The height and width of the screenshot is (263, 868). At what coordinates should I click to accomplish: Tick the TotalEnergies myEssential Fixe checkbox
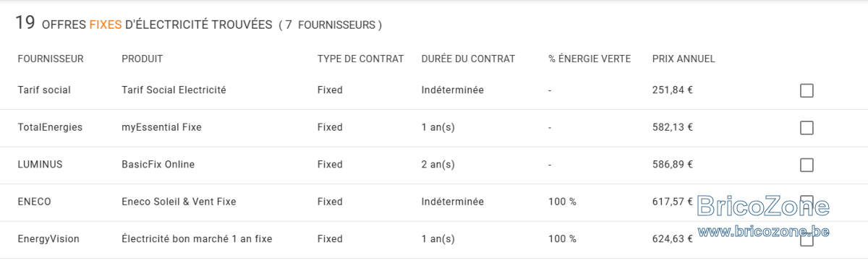pos(807,128)
